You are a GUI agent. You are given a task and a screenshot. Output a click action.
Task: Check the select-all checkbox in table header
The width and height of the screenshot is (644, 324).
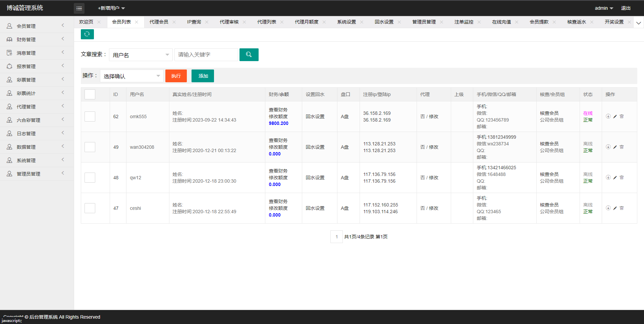click(x=90, y=94)
